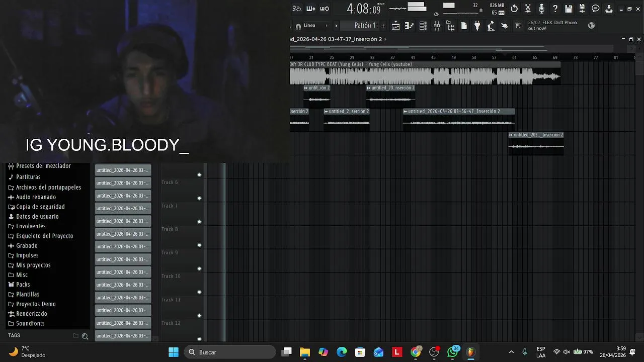Click the undo history circular arrow icon
The image size is (644, 362).
click(514, 9)
